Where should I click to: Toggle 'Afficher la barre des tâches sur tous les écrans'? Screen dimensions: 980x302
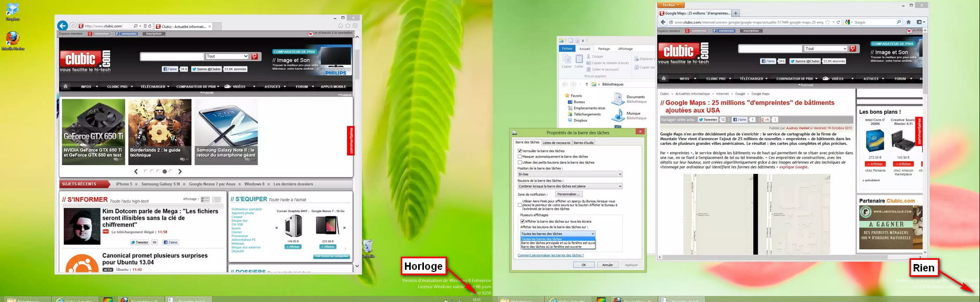coord(522,221)
